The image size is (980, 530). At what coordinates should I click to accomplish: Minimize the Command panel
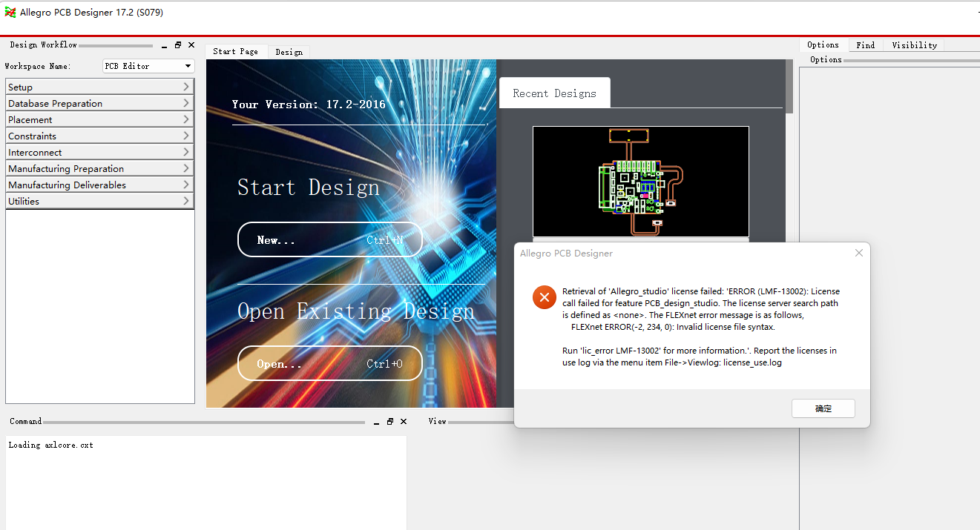[x=376, y=422]
